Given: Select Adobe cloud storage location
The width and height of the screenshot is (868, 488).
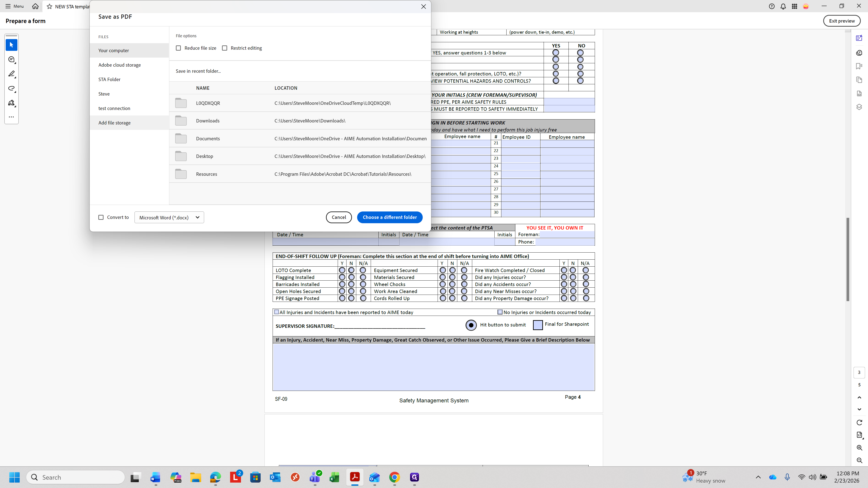Looking at the screenshot, I should point(120,65).
